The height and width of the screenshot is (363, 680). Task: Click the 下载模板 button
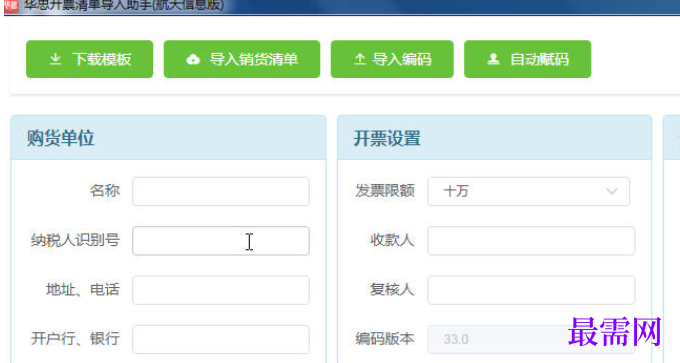coord(89,59)
